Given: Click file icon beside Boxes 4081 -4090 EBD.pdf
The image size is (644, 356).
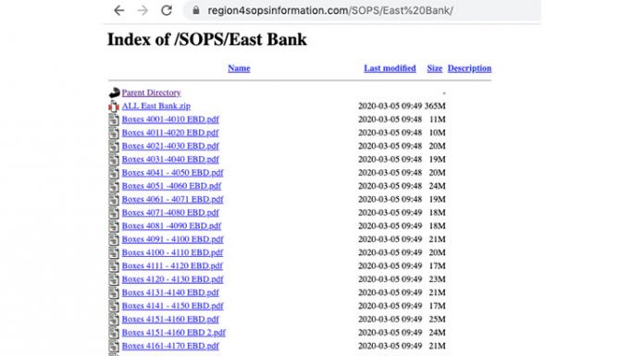Looking at the screenshot, I should [114, 227].
